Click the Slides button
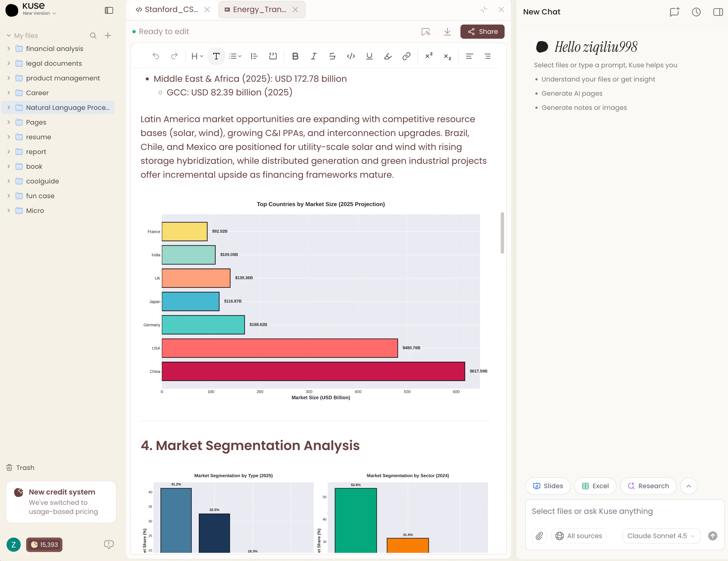This screenshot has height=561, width=728. coord(548,486)
